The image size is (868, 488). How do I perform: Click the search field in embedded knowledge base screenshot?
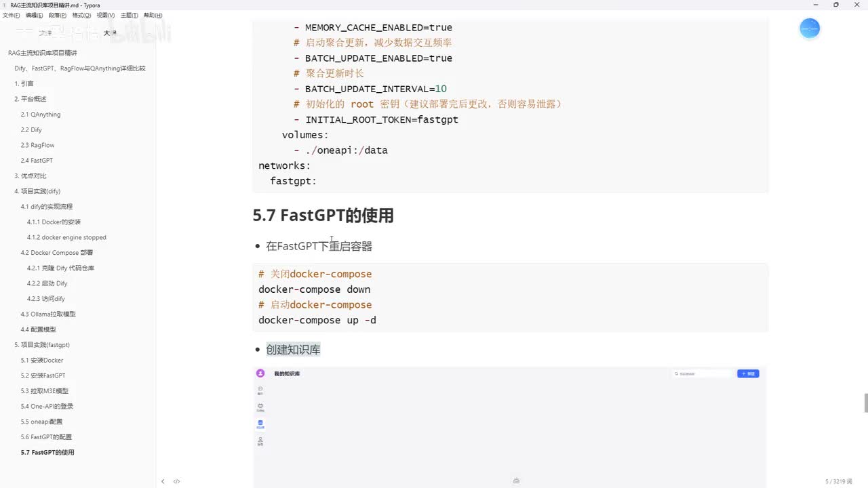[703, 373]
